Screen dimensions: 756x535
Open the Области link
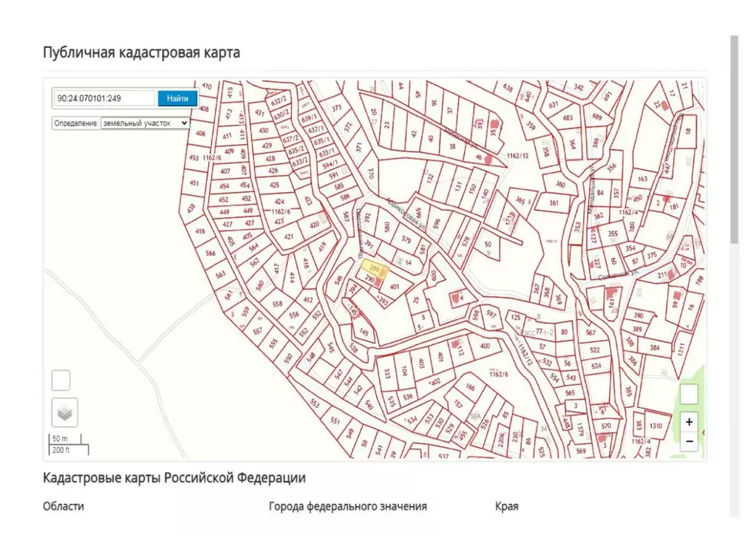[64, 506]
